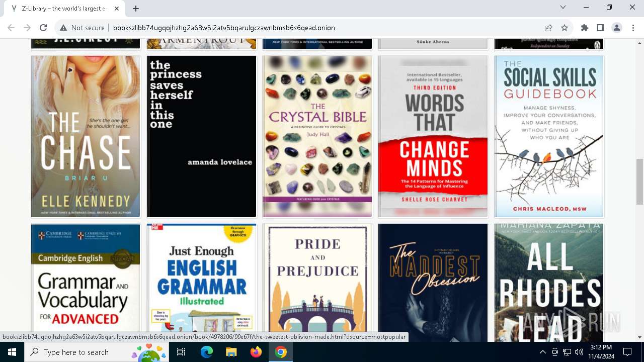Open the Chrome three-dot menu
The height and width of the screenshot is (362, 644).
pyautogui.click(x=633, y=28)
